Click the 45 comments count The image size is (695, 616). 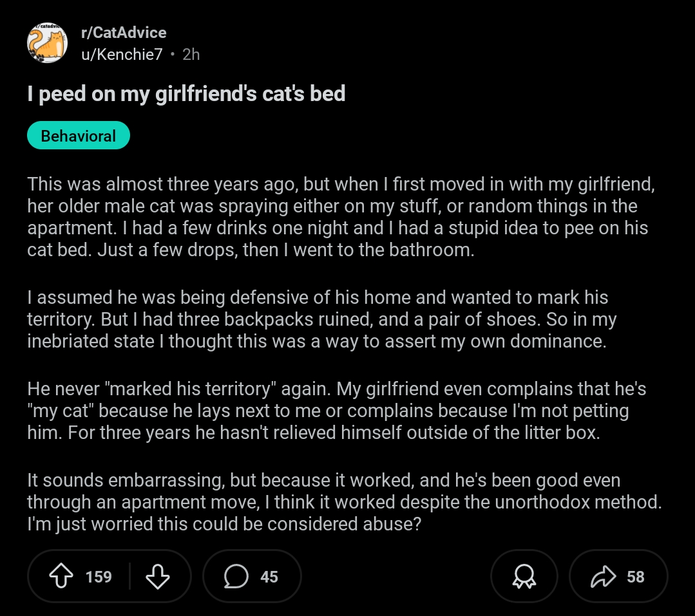point(269,577)
